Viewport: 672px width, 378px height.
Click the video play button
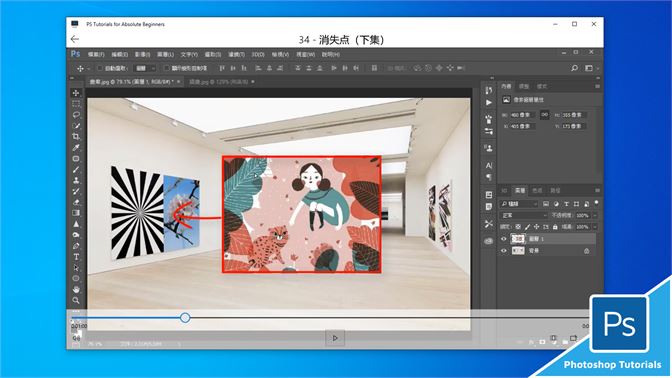(335, 338)
